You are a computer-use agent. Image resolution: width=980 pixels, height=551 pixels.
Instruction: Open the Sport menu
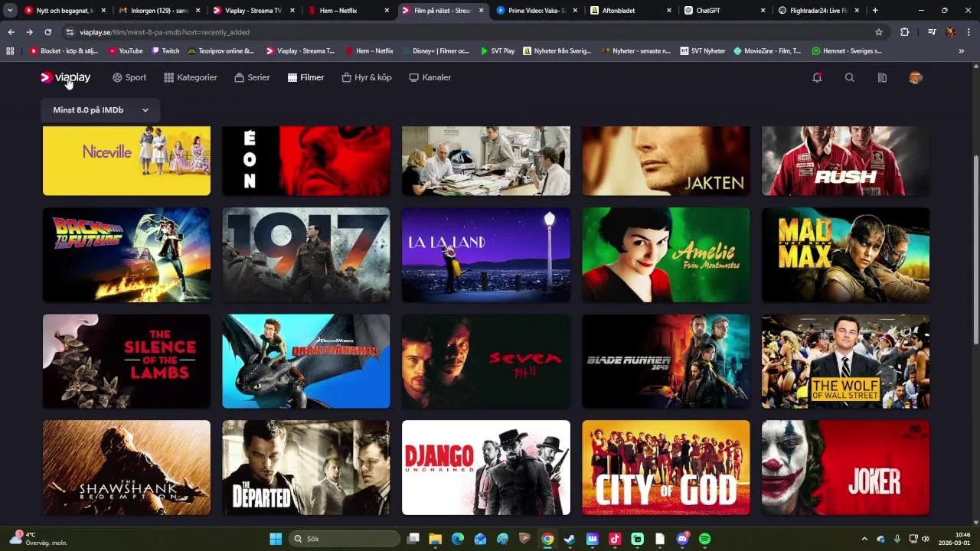click(129, 77)
